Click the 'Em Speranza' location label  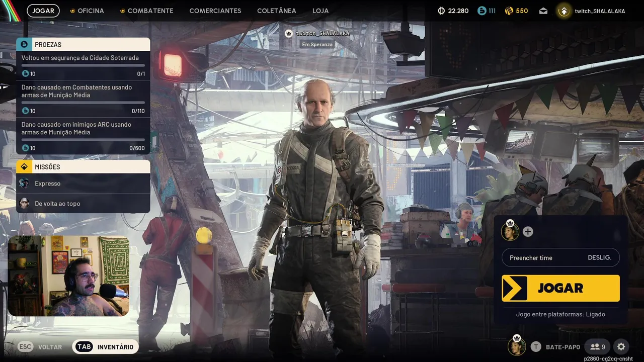(317, 44)
